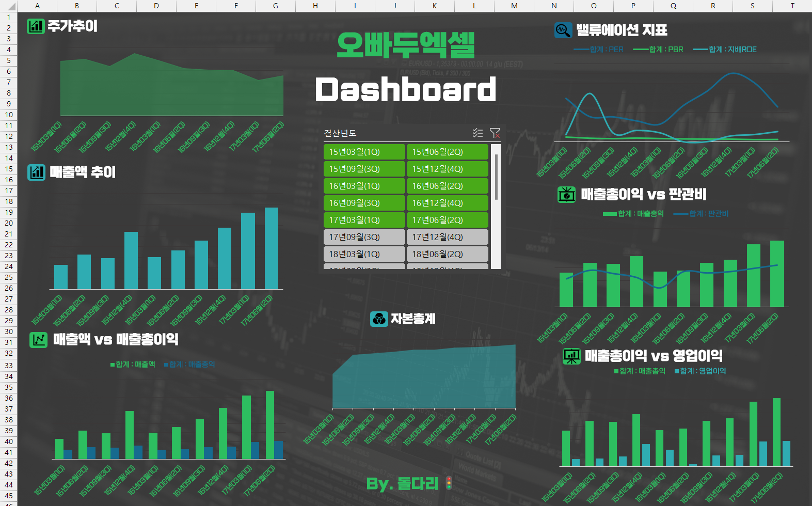Click the 주가추이 chart icon
812x506 pixels.
tap(36, 26)
